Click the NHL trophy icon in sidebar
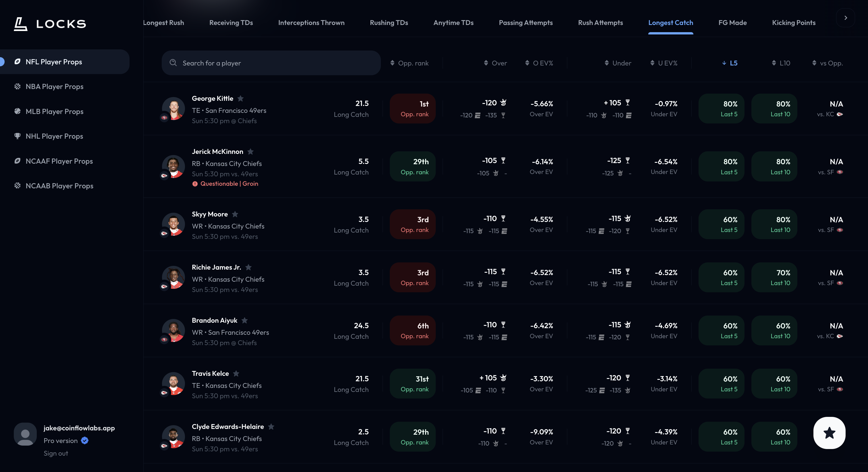 tap(17, 136)
